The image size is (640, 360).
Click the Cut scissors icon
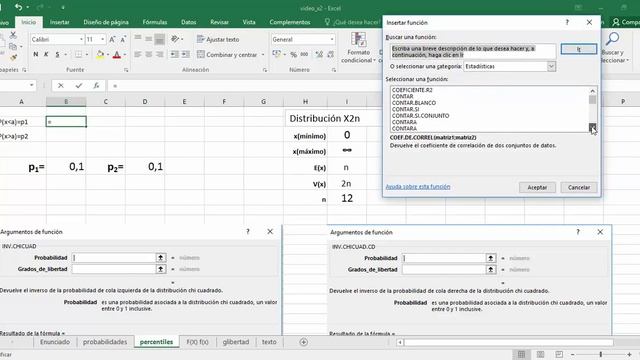click(x=13, y=35)
